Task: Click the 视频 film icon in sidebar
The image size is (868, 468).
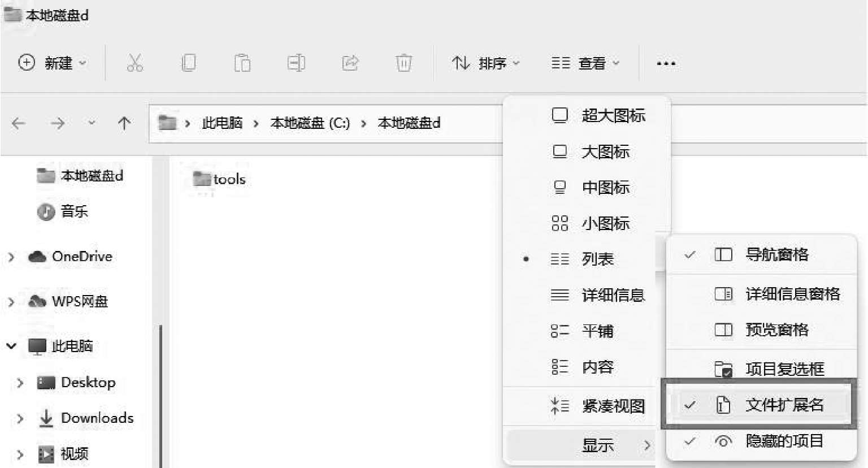Action: [46, 454]
